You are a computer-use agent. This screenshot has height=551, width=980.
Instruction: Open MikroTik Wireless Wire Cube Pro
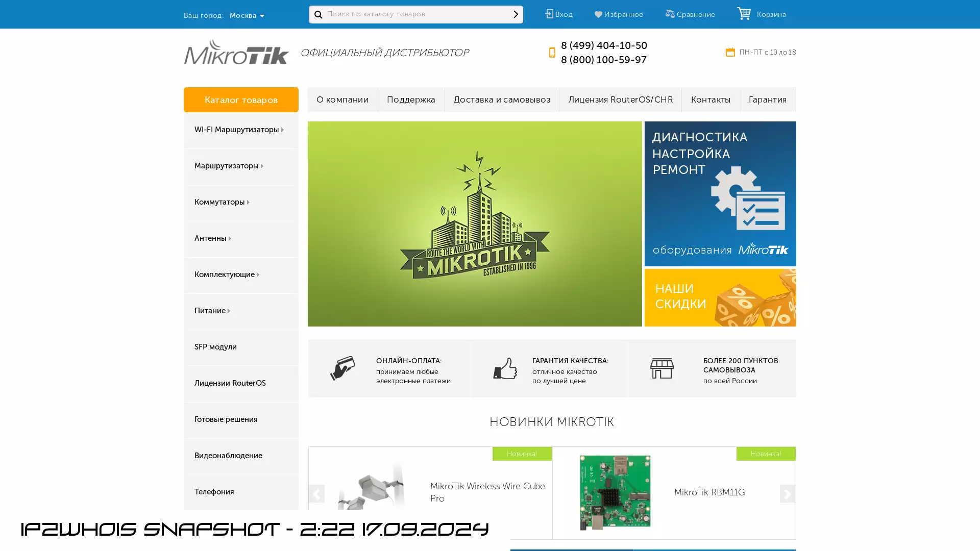point(487,492)
